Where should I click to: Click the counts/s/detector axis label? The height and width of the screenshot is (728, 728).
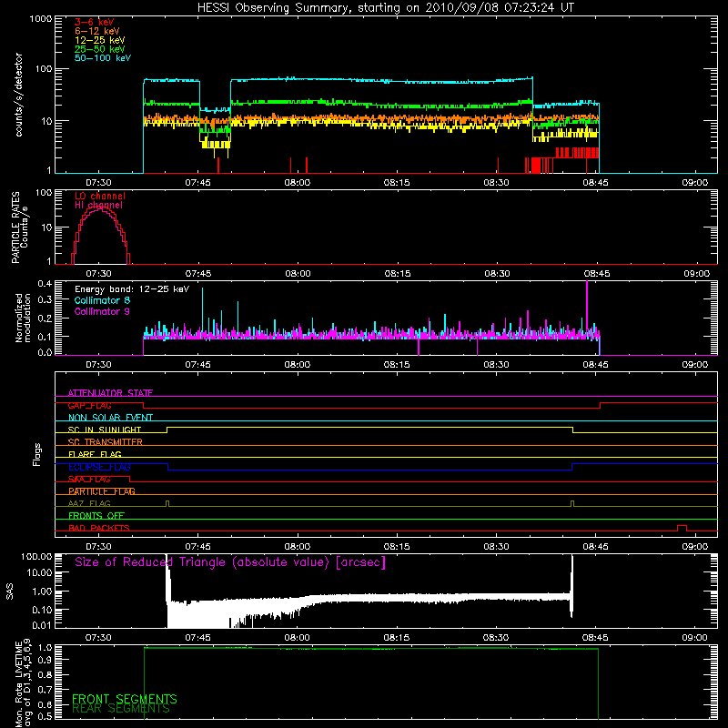click(19, 95)
